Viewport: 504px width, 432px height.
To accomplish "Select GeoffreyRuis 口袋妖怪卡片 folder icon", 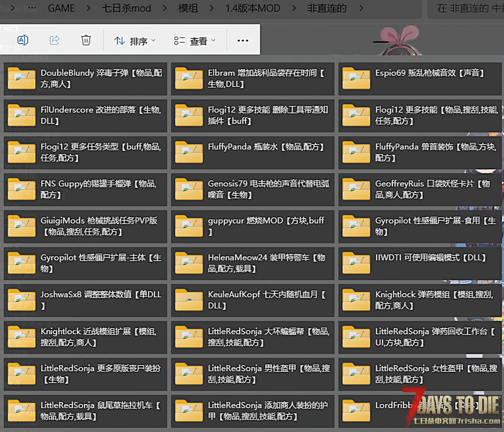I will coord(356,189).
